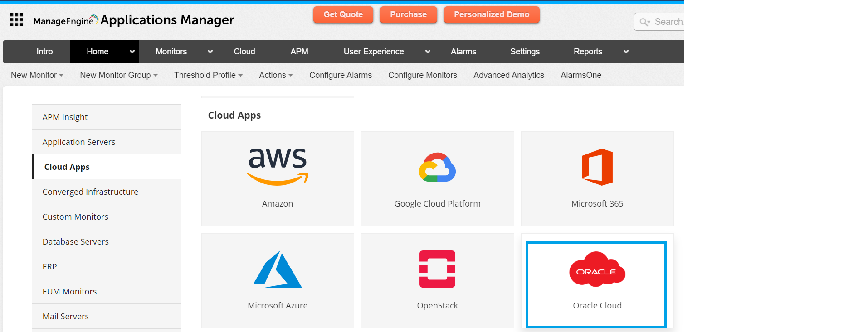868x332 pixels.
Task: Select EUM Monitors in the sidebar
Action: coord(107,291)
